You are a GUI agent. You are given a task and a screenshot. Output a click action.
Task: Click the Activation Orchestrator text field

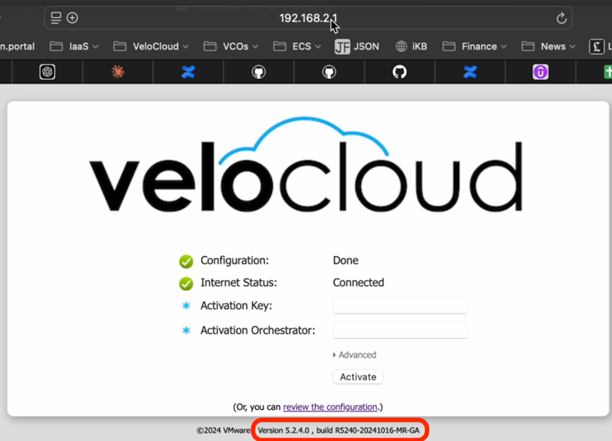[x=399, y=330]
